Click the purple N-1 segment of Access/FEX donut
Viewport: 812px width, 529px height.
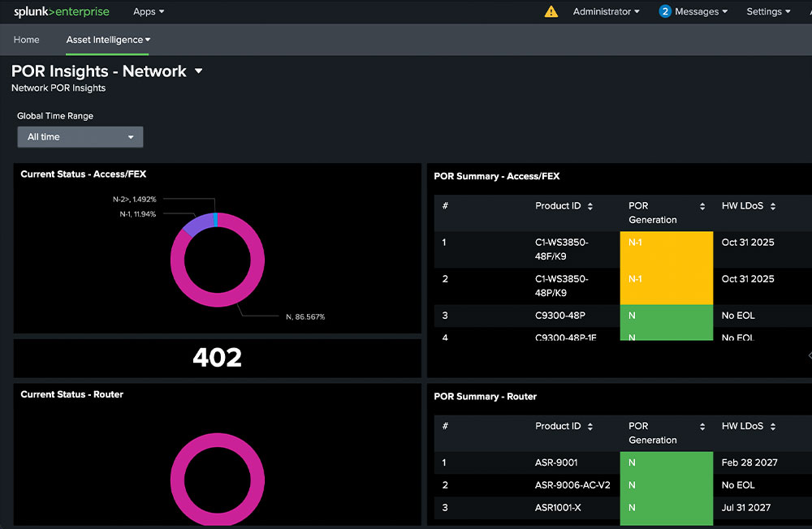click(x=198, y=226)
